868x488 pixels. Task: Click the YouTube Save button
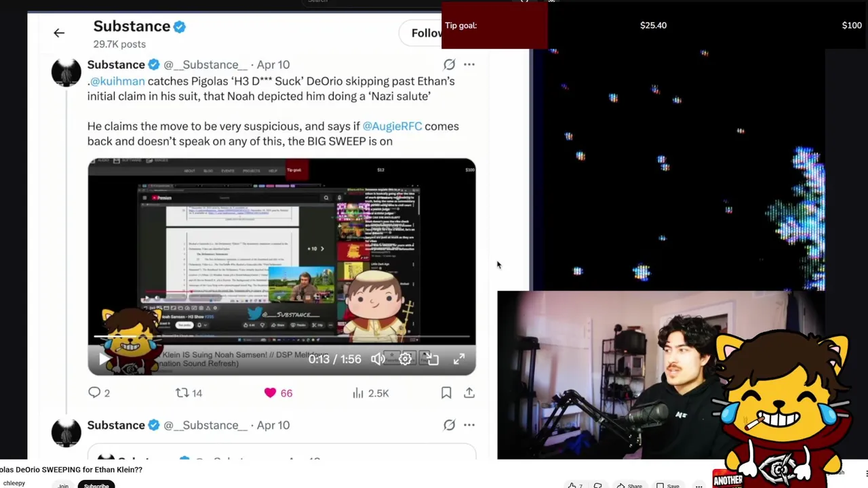tap(667, 485)
